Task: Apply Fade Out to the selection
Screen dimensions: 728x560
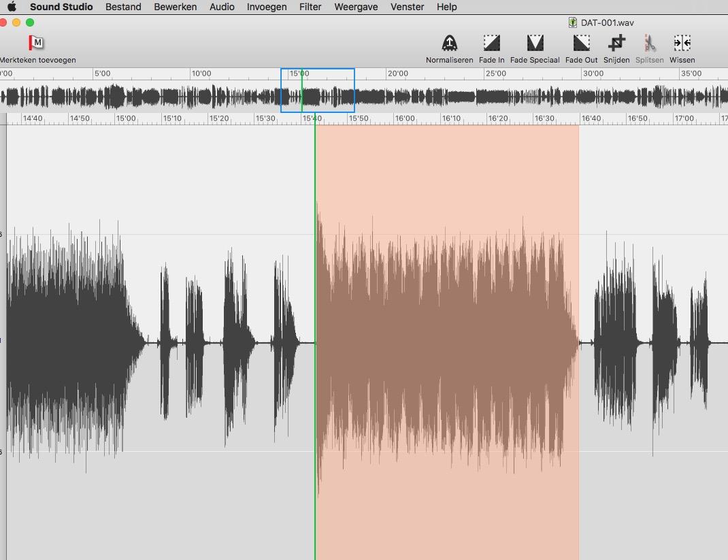Action: click(581, 44)
